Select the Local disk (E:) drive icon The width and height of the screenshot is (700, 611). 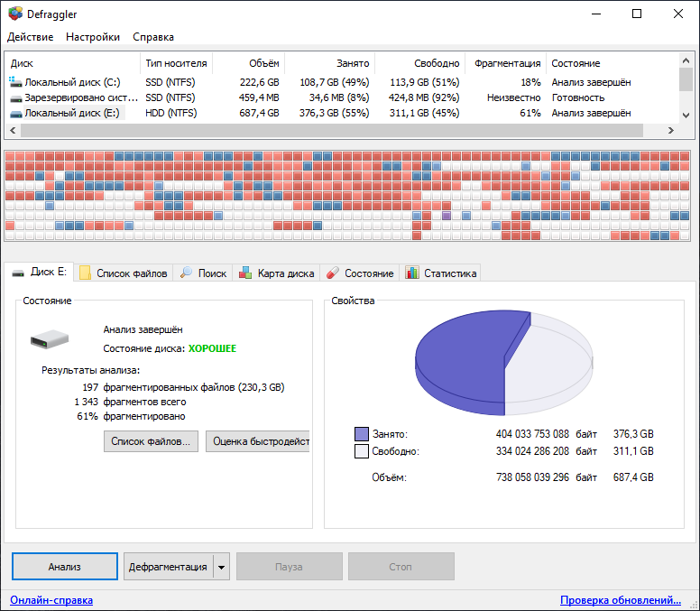pos(15,114)
